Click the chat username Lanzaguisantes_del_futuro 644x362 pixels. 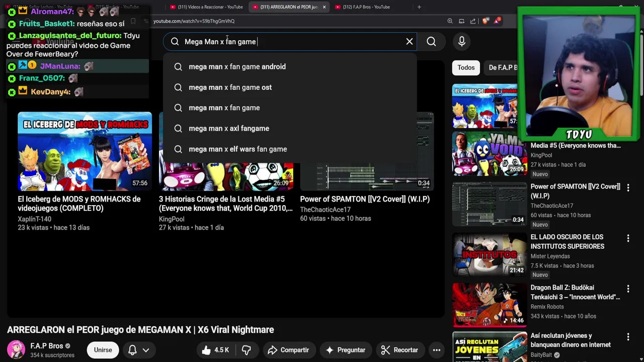70,36
